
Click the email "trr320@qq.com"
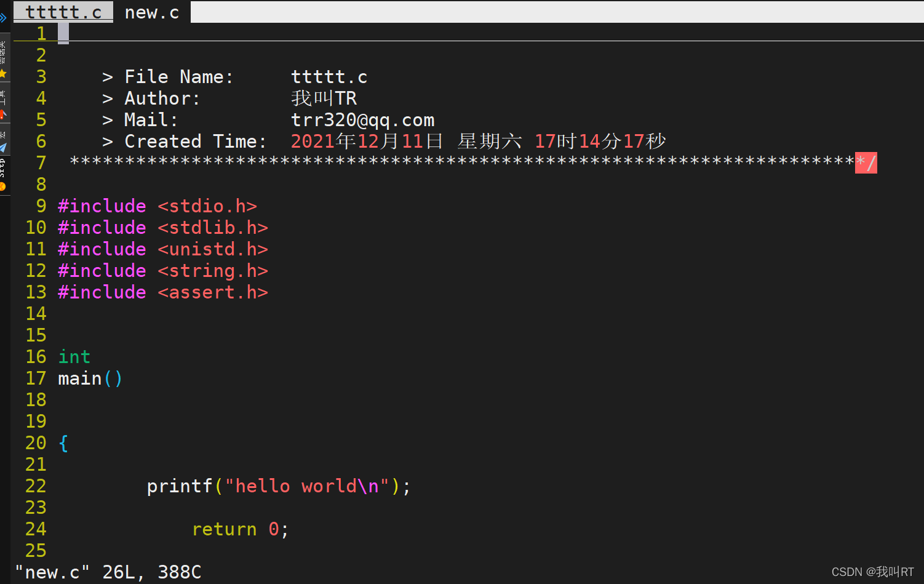coord(363,120)
